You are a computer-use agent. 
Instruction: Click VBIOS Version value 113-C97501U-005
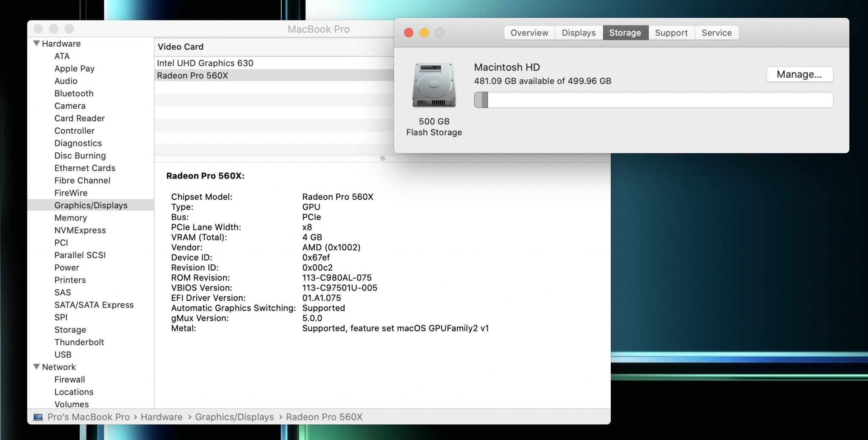339,288
